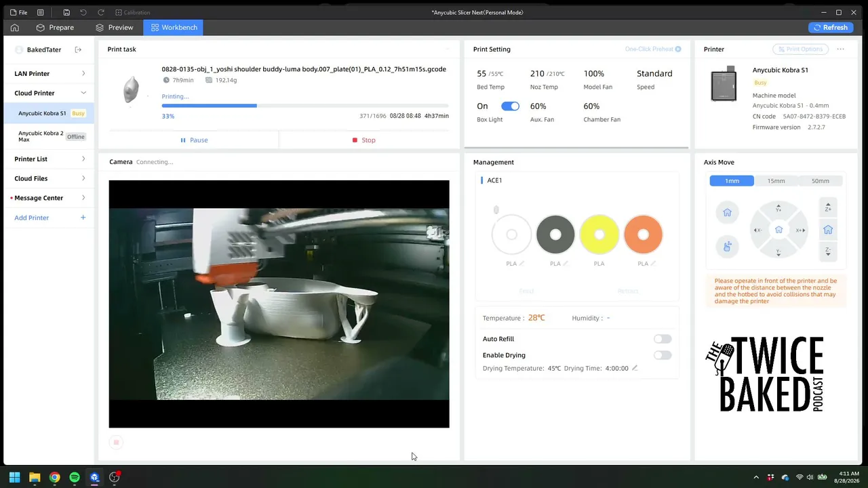Open the Calibration option
Screen dimensions: 868x488
point(132,12)
